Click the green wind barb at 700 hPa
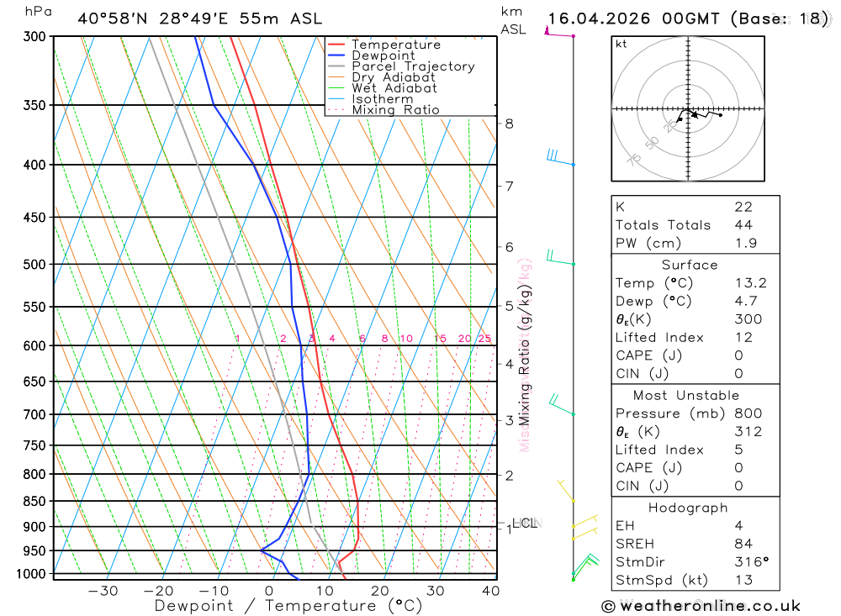The height and width of the screenshot is (616, 841). coord(561,405)
